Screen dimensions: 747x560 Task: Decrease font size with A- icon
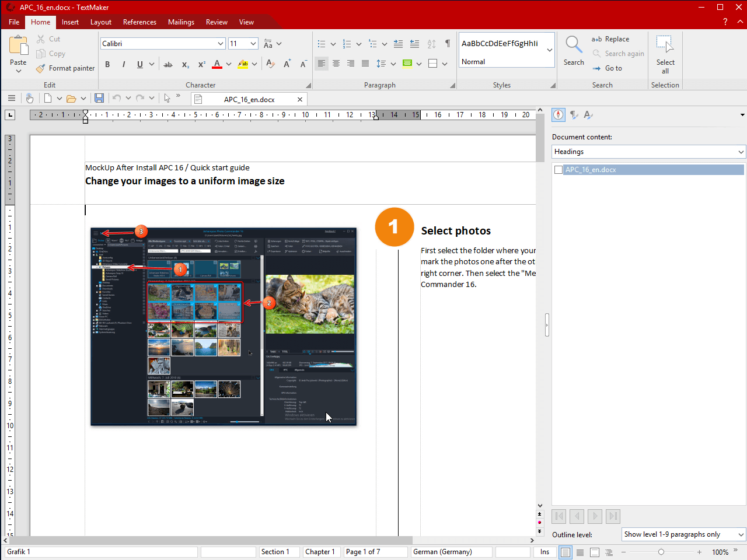pos(303,64)
